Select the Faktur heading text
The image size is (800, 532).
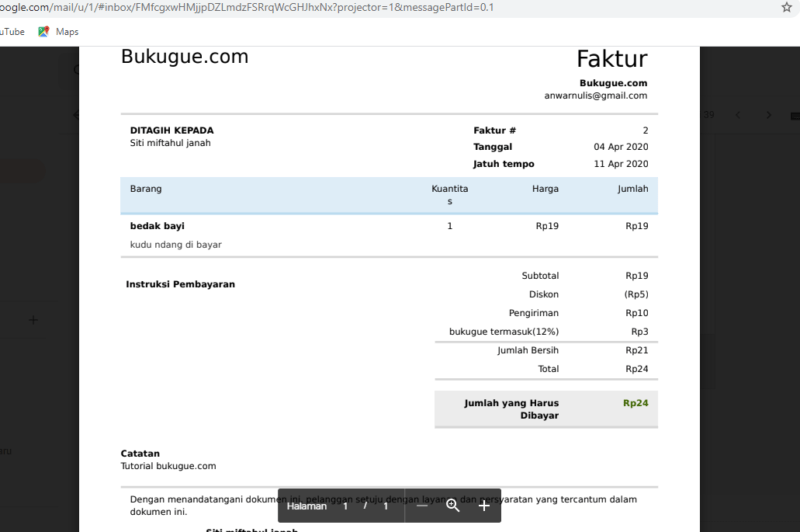tap(612, 59)
